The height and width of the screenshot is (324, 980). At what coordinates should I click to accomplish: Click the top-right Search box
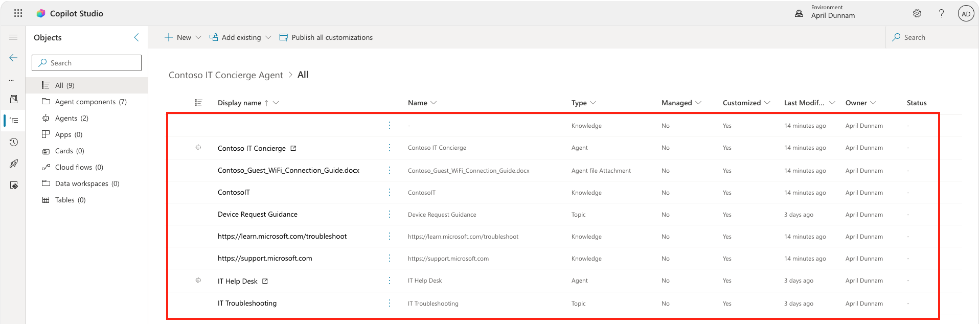tap(931, 37)
